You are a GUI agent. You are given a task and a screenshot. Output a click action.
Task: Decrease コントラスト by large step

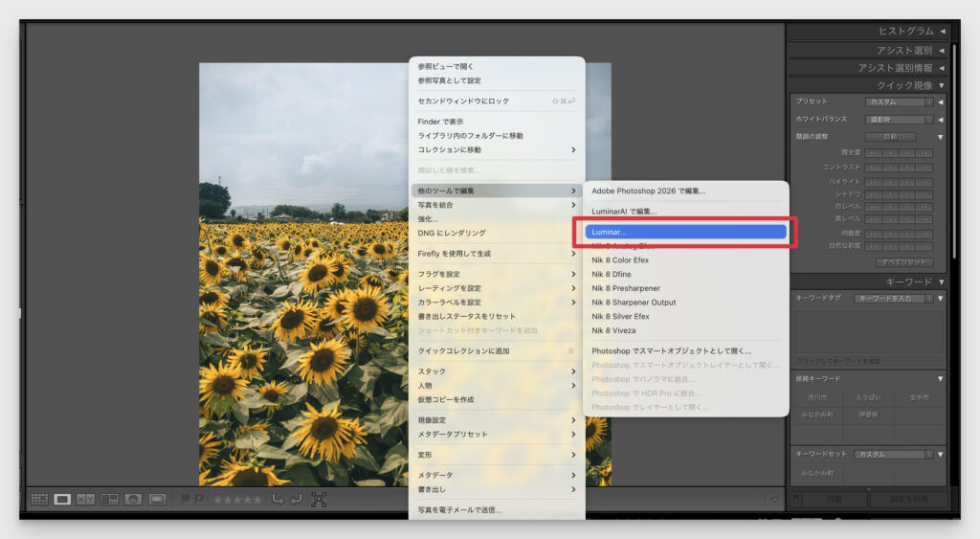click(873, 168)
